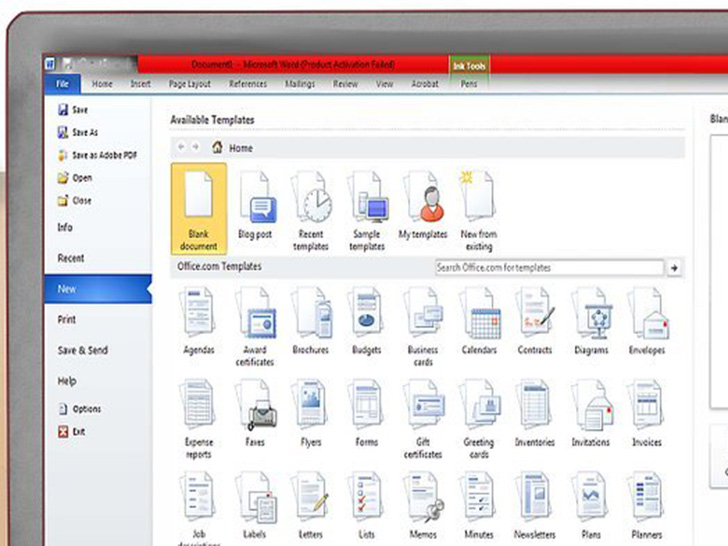This screenshot has height=546, width=728.
Task: Open the Faxes template category
Action: coord(255,412)
